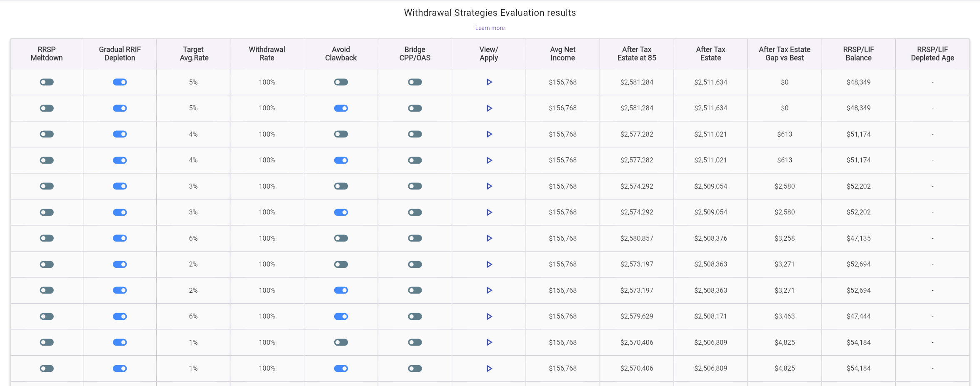Enable Bridge CPP/OAS on the second row
980x386 pixels.
415,108
